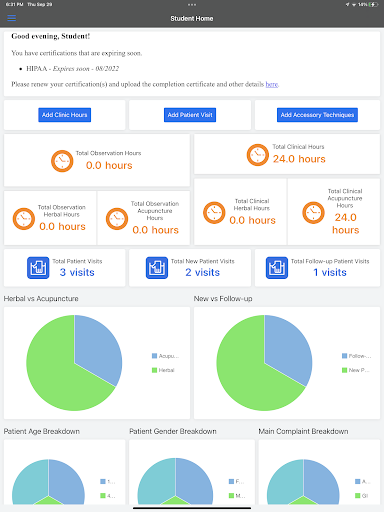This screenshot has height=512, width=384.
Task: Click the battery indicator in status bar
Action: 373,4
